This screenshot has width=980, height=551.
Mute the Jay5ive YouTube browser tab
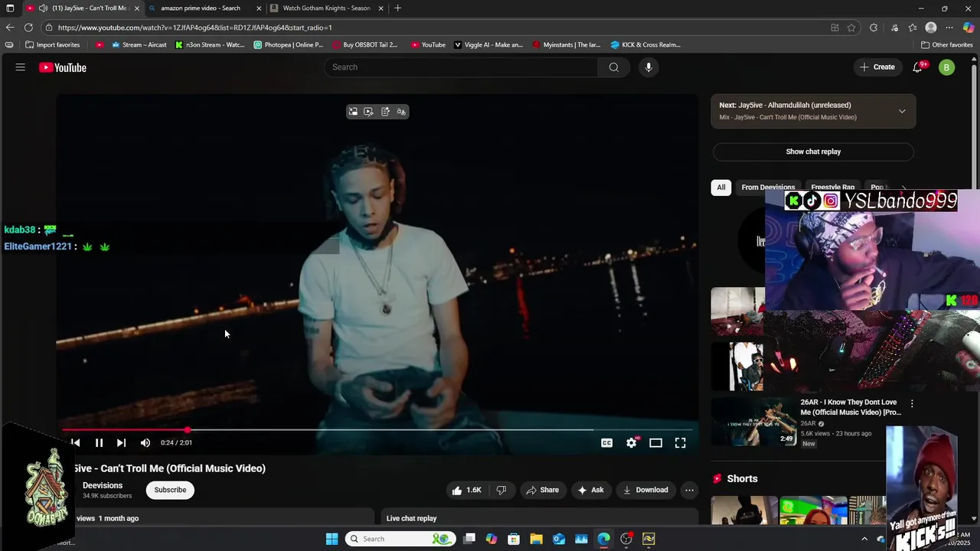(x=43, y=8)
